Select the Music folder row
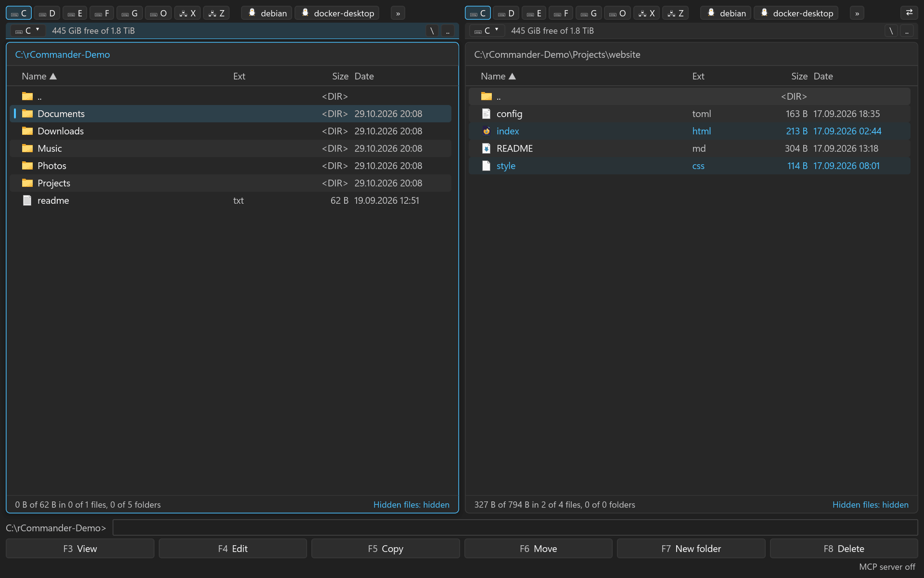Viewport: 924px width, 578px height. (x=231, y=148)
